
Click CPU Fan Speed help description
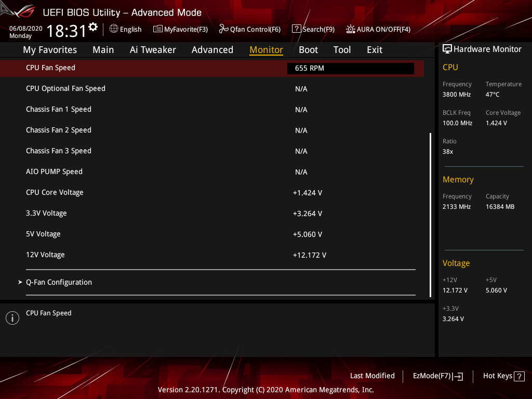[49, 313]
